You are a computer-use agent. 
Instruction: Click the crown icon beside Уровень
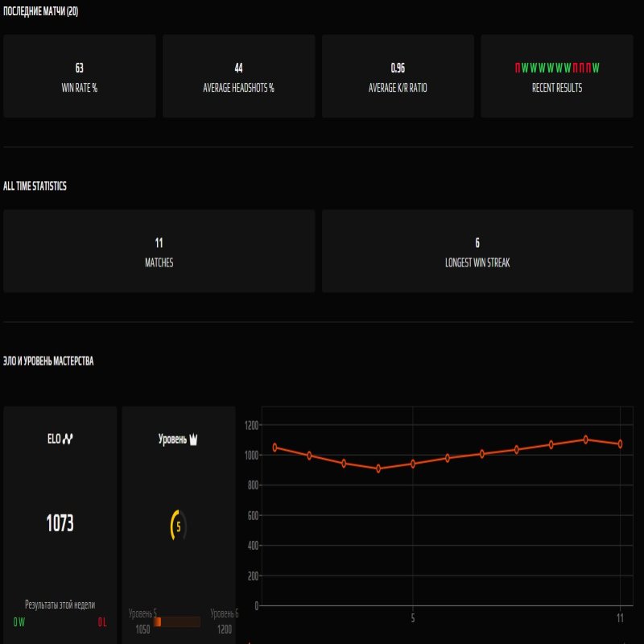pyautogui.click(x=192, y=439)
